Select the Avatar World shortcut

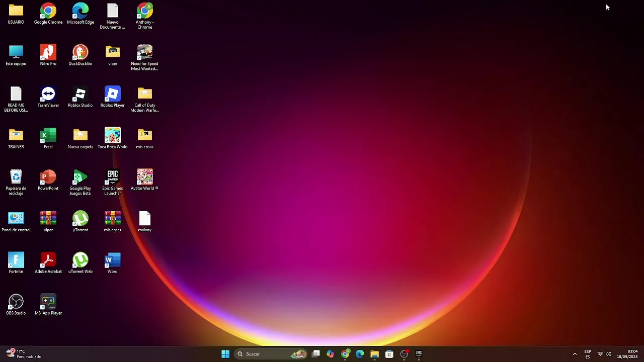144,180
